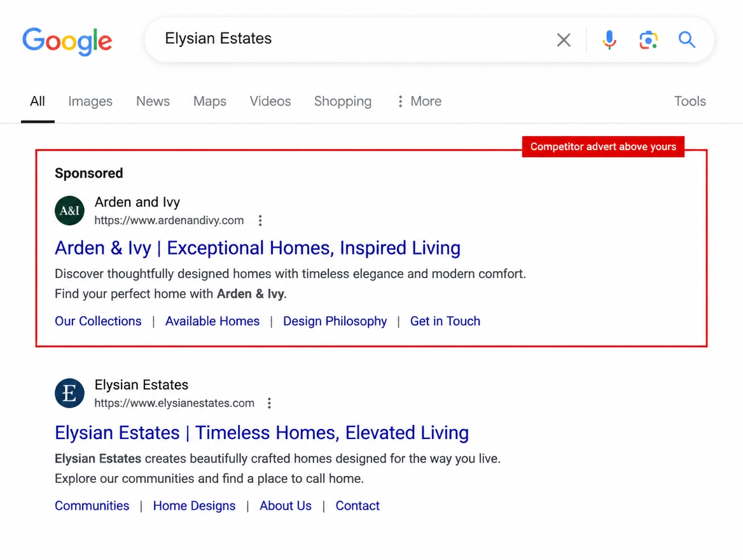Open the Arden & Ivy Exceptional Homes headline
Viewport: 743px width, 560px height.
[257, 248]
